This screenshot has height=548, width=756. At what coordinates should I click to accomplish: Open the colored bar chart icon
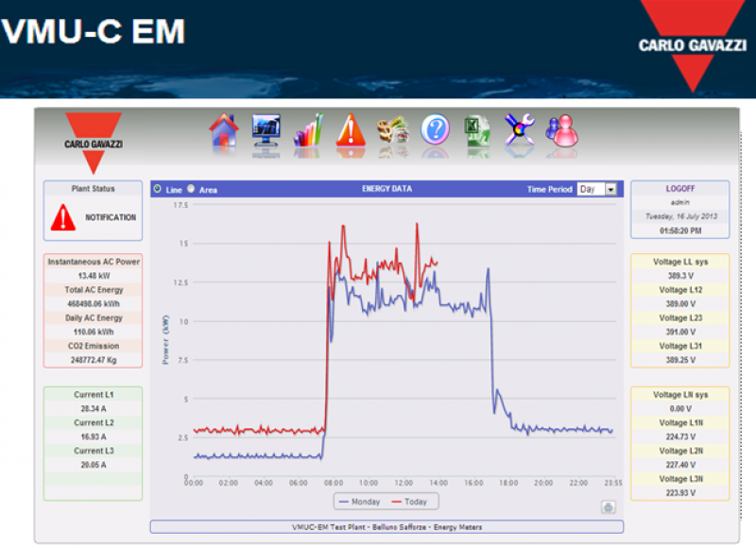click(308, 130)
